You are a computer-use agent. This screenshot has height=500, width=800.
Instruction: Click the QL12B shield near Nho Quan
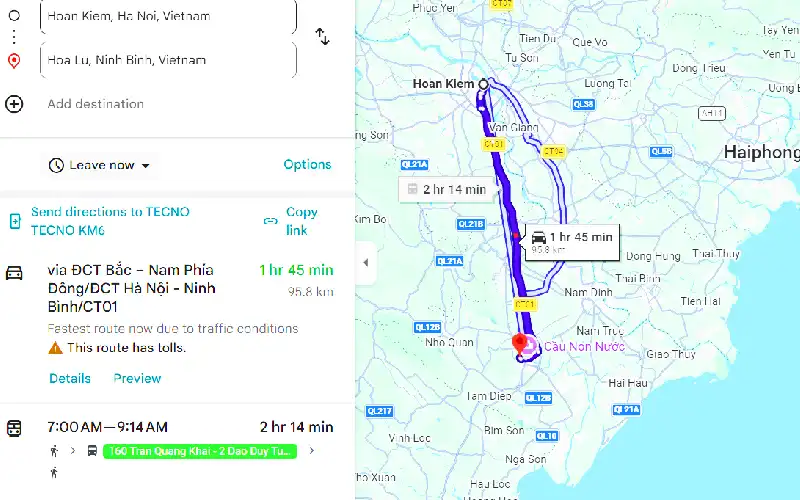point(428,328)
